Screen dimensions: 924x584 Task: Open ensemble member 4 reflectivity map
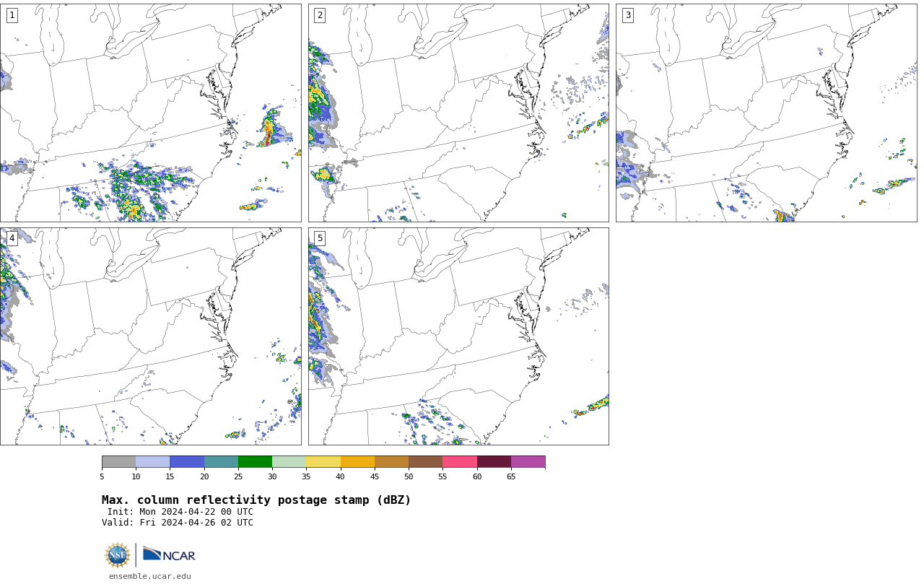(x=150, y=336)
